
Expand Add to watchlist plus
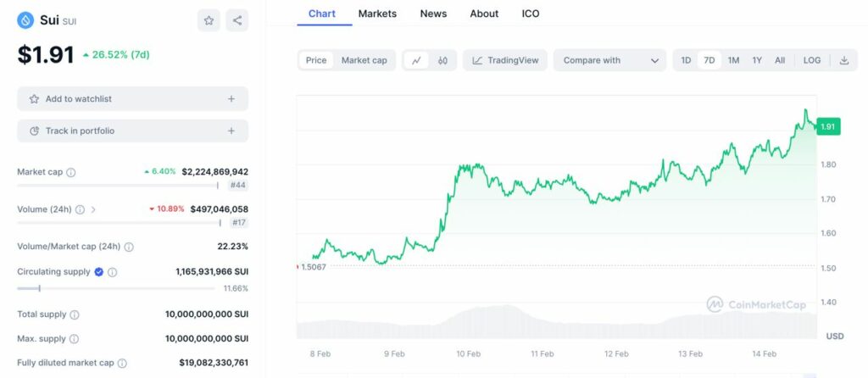(231, 99)
